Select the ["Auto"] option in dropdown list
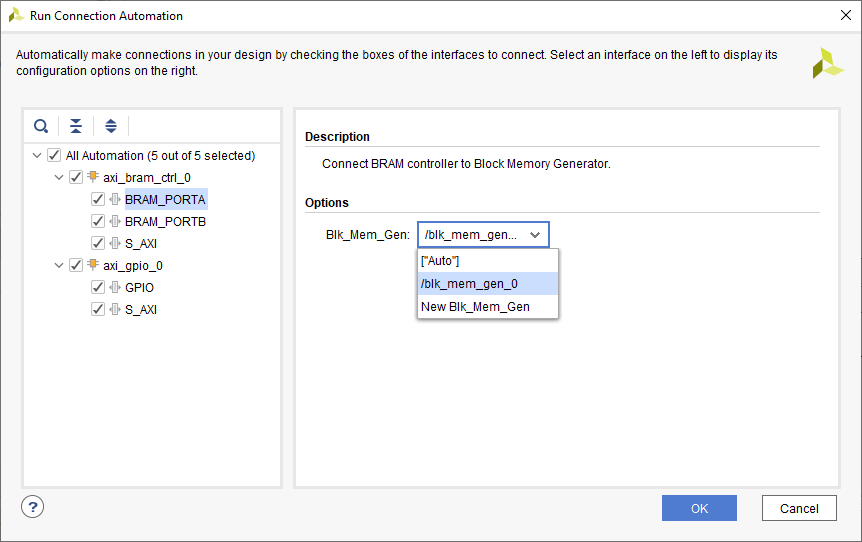 [440, 261]
